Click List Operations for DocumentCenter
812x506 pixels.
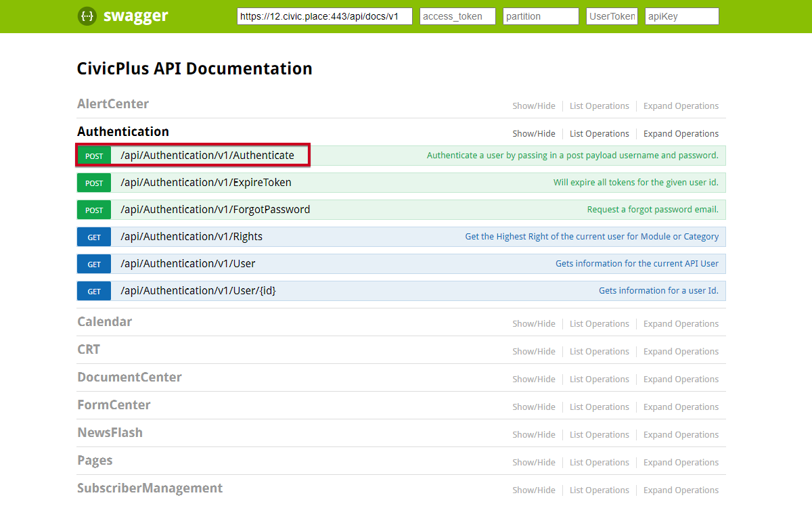coord(600,379)
